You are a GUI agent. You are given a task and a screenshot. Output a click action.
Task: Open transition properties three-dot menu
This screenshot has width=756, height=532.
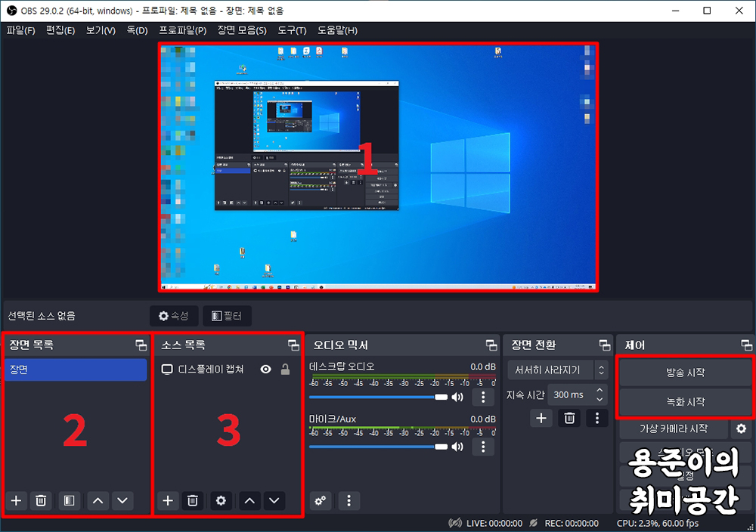coord(597,419)
